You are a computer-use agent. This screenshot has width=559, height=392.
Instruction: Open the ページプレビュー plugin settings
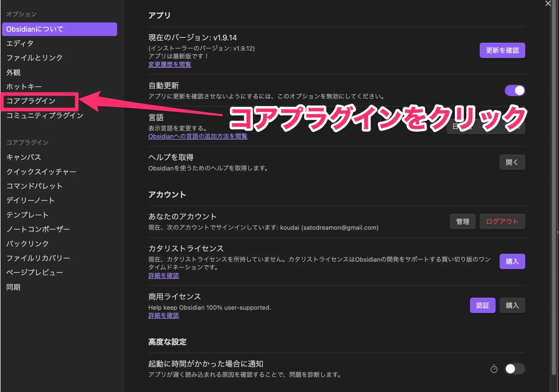(60, 273)
